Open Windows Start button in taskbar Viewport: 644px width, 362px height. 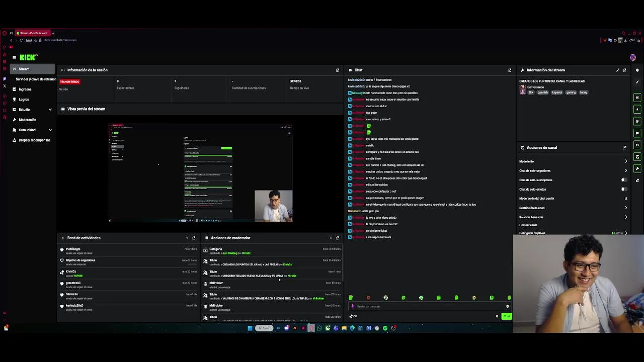(x=250, y=328)
